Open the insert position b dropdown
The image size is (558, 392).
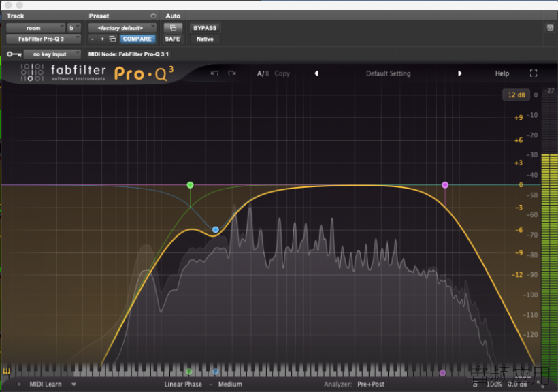pos(74,28)
